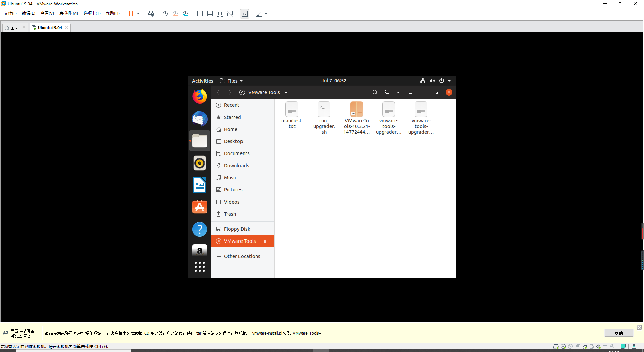Open Ubuntu Software from the dock

click(x=200, y=207)
